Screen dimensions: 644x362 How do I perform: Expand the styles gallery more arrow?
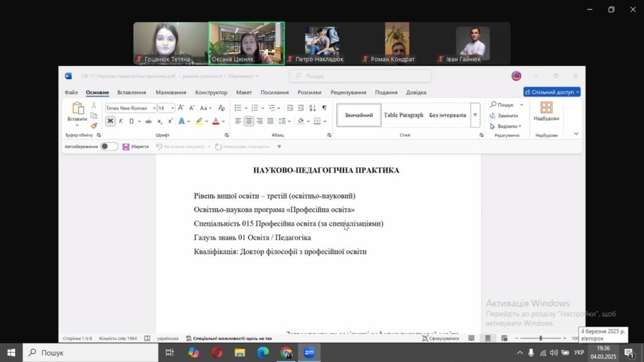click(475, 115)
